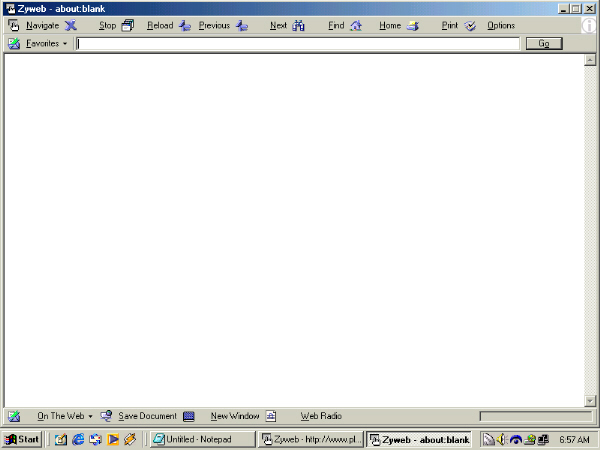
Task: Click the Go button
Action: [544, 44]
